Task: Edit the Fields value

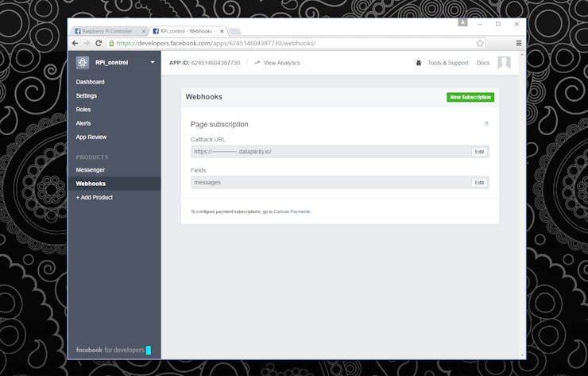Action: pyautogui.click(x=479, y=182)
